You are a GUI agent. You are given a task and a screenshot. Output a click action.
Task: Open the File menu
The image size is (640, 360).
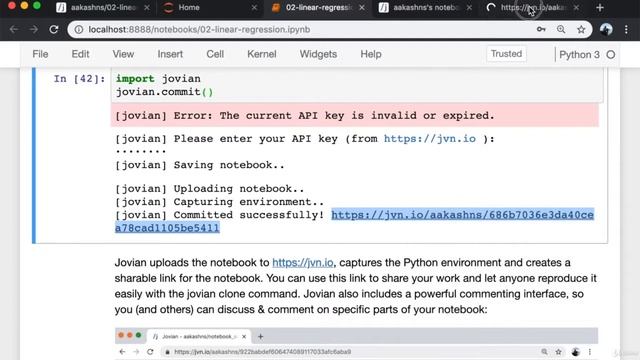coord(40,54)
